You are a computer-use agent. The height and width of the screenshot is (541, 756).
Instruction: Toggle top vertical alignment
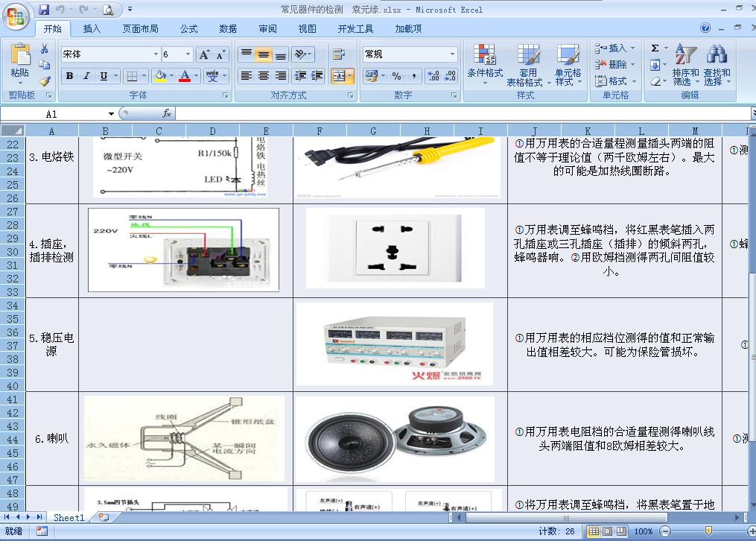click(x=247, y=54)
